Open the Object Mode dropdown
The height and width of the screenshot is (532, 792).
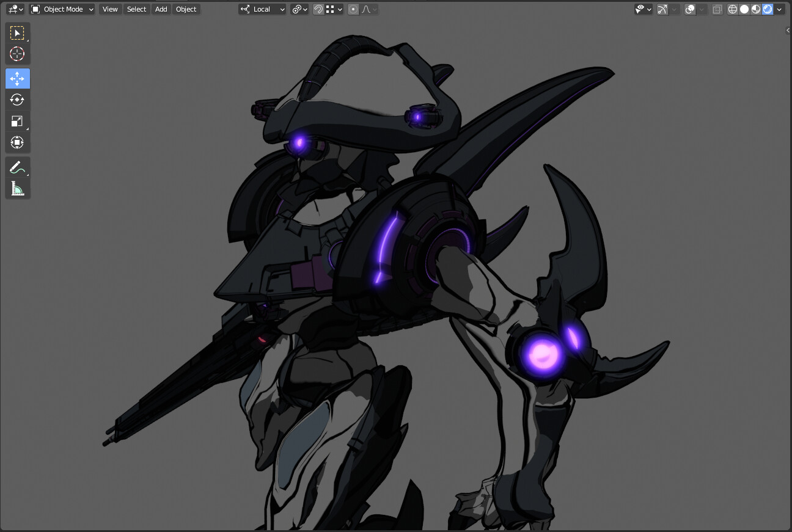click(x=61, y=9)
